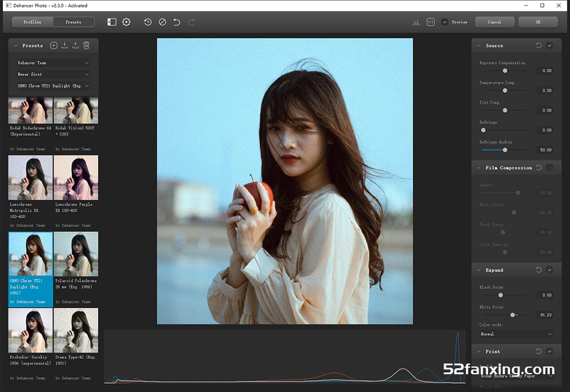Click the White Point 91.23 value field

pyautogui.click(x=544, y=315)
